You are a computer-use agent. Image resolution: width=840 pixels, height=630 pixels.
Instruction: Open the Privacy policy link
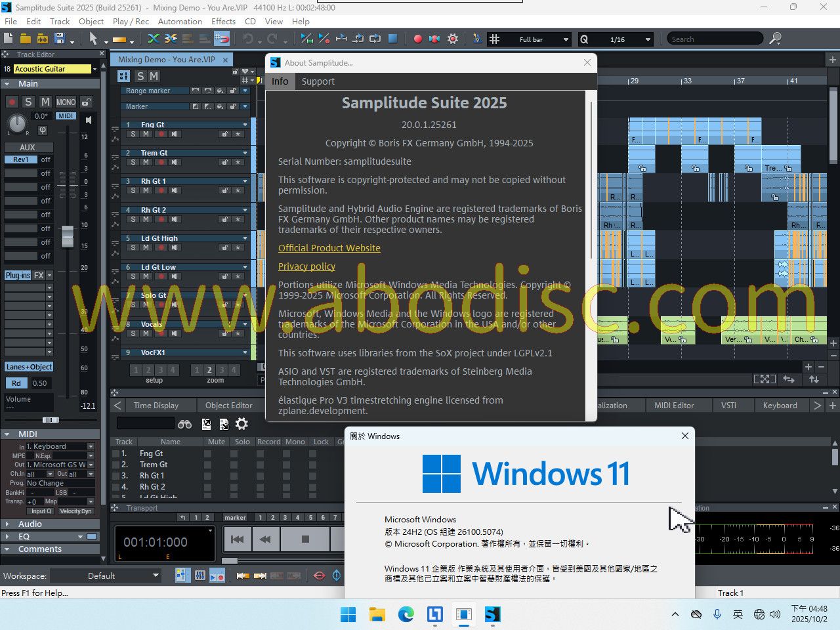click(x=306, y=266)
